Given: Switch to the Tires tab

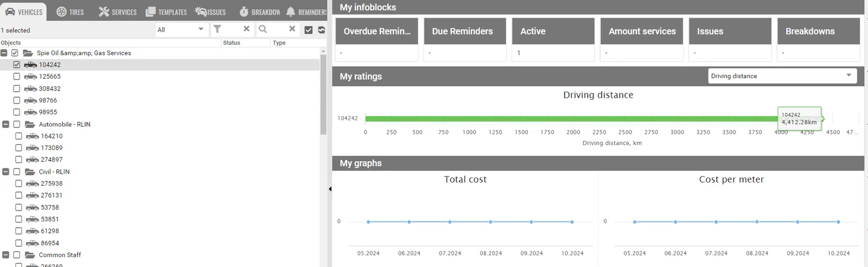Looking at the screenshot, I should tap(70, 11).
